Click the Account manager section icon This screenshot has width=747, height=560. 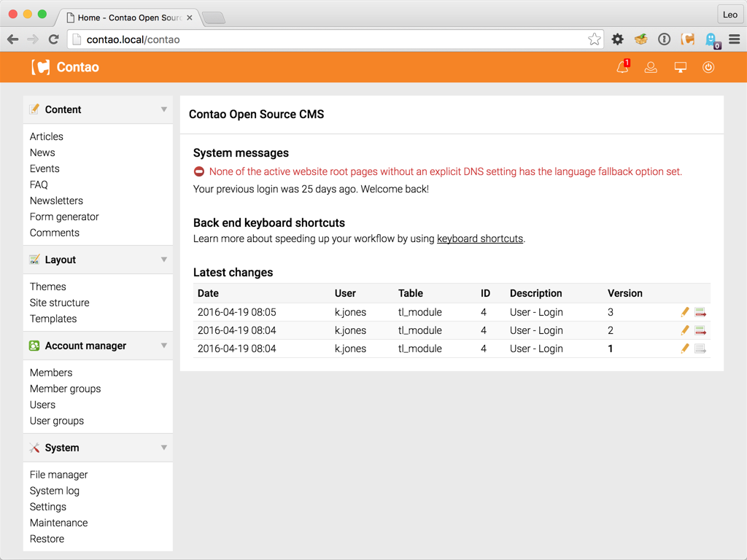click(34, 346)
